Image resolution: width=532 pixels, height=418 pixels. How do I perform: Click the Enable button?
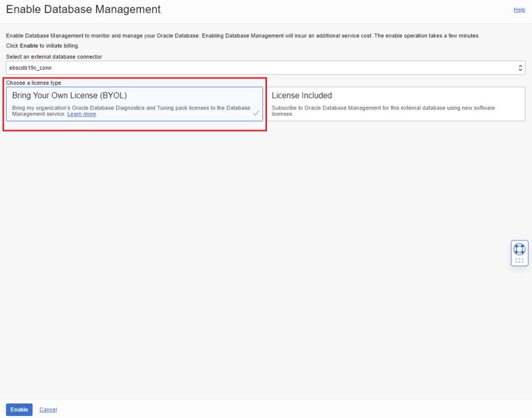[x=19, y=410]
